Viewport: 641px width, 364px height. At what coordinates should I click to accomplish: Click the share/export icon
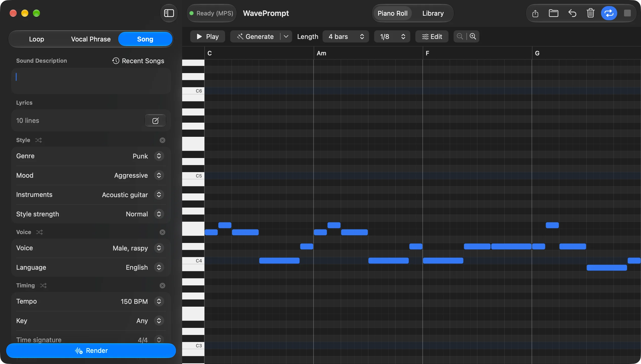pyautogui.click(x=535, y=13)
